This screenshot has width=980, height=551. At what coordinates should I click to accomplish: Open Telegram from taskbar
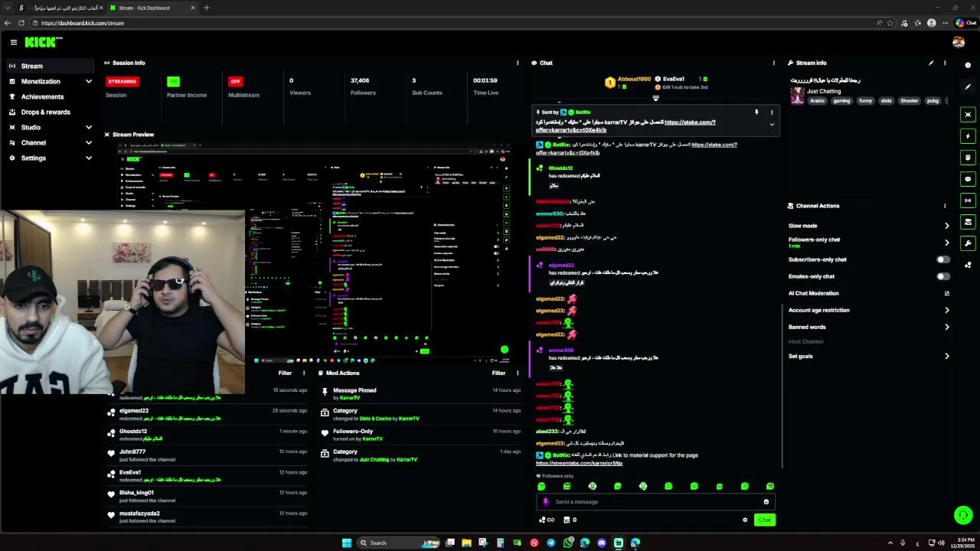click(x=550, y=543)
